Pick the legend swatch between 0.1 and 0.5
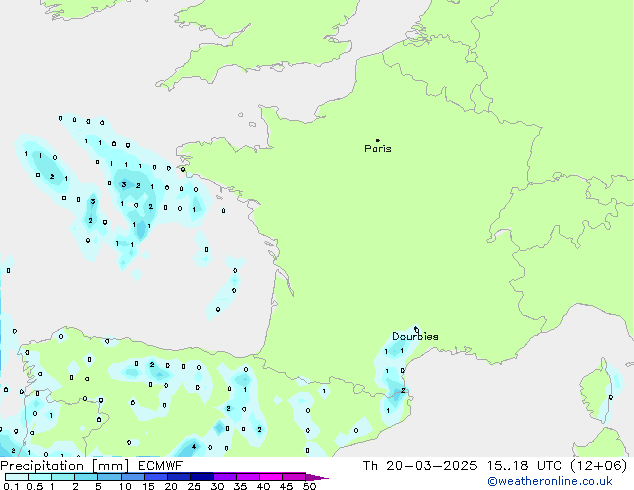This screenshot has height=490, width=634. point(17,477)
